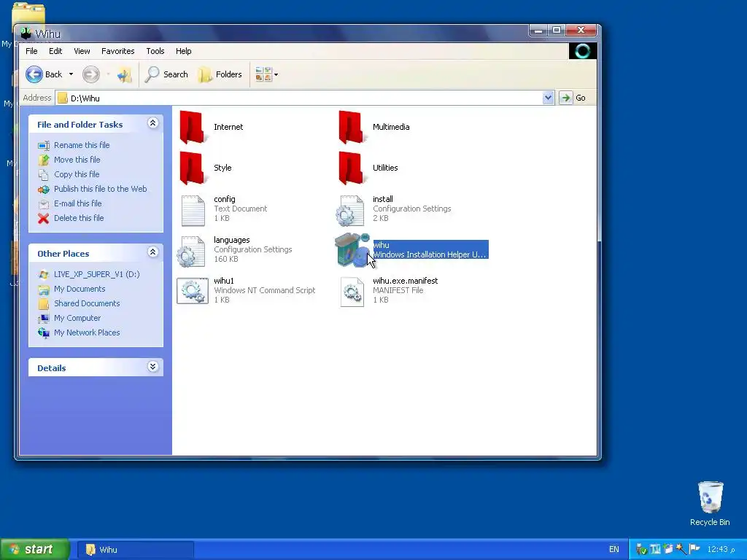Open the Back history dropdown arrow
Viewport: 747px width, 560px height.
71,74
